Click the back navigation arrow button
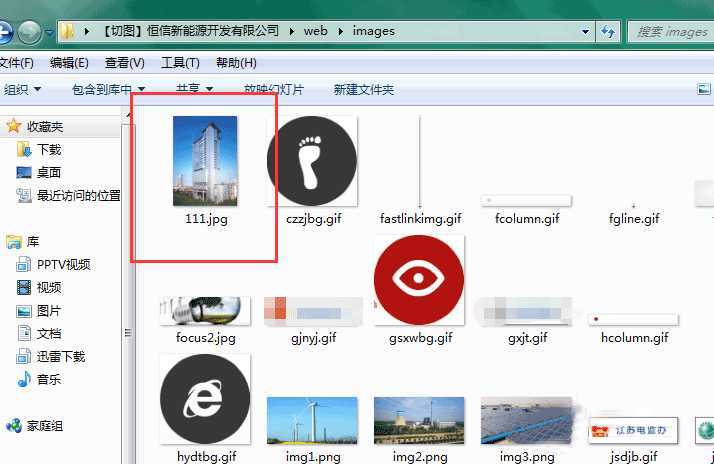The image size is (714, 464). tap(4, 32)
